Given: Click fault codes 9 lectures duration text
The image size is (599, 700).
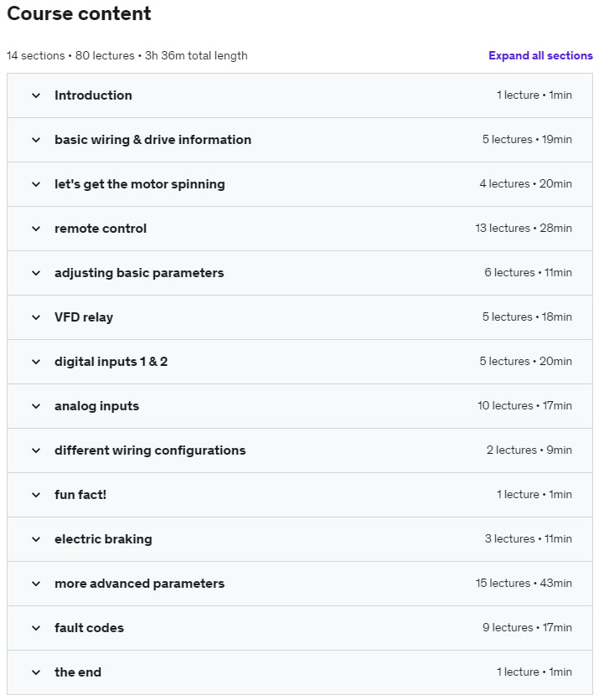Looking at the screenshot, I should pos(527,628).
